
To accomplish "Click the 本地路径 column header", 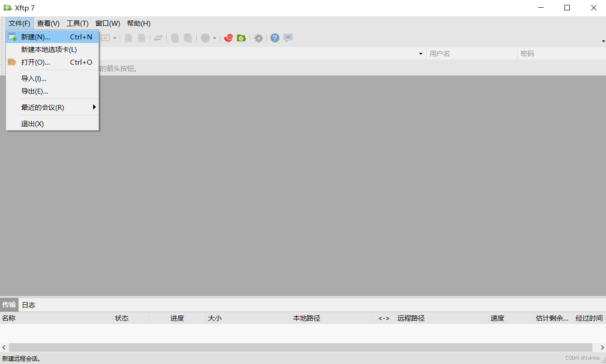I will click(x=331, y=318).
